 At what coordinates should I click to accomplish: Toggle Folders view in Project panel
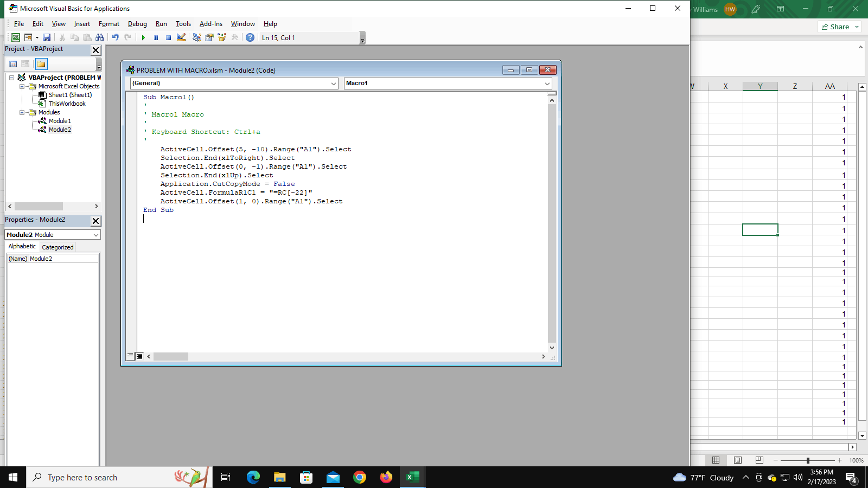click(x=41, y=64)
